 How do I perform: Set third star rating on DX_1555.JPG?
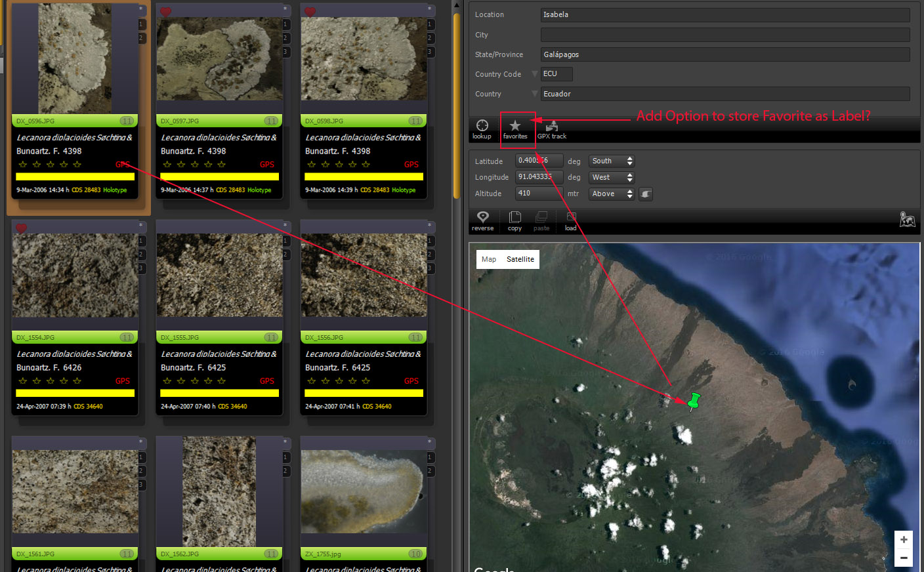coord(194,381)
